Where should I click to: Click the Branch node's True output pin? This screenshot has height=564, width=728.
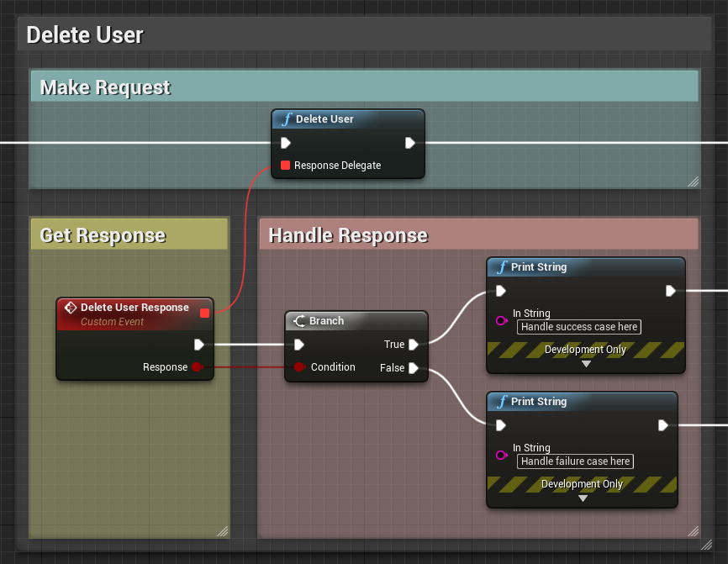[x=414, y=345]
